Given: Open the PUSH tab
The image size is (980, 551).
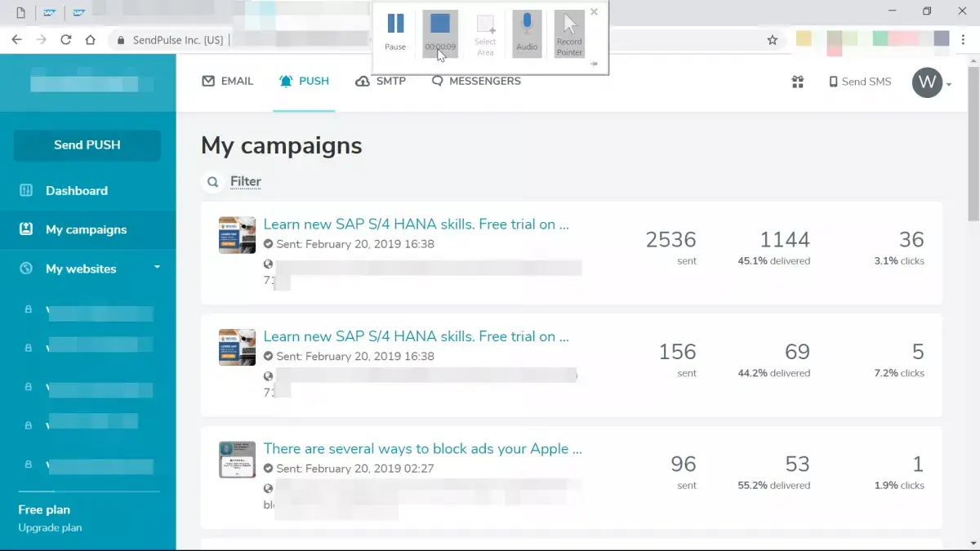Looking at the screenshot, I should point(304,81).
